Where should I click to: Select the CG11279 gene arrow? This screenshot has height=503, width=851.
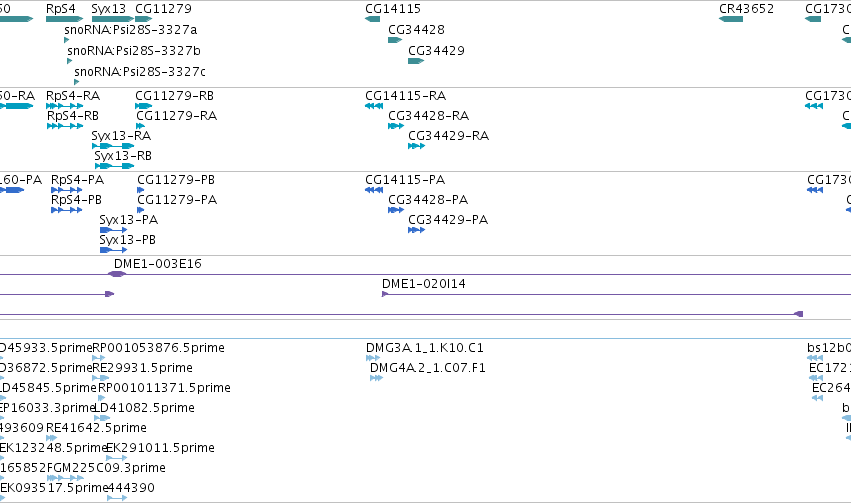143,19
